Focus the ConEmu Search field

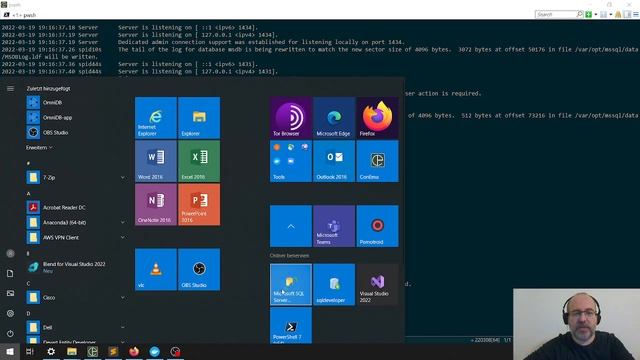point(556,15)
